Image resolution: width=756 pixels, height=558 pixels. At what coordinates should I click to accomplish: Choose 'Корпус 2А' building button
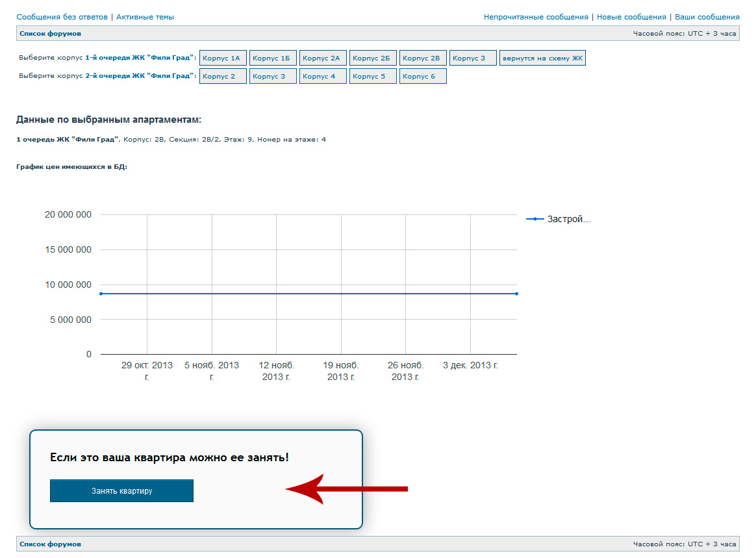coord(322,58)
